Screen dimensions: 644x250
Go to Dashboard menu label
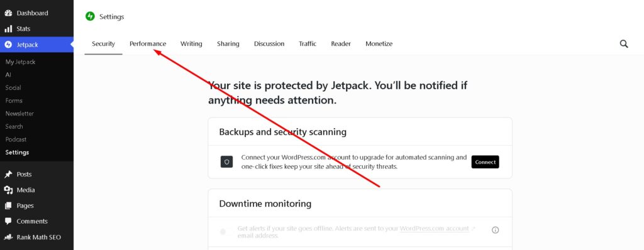pos(33,13)
